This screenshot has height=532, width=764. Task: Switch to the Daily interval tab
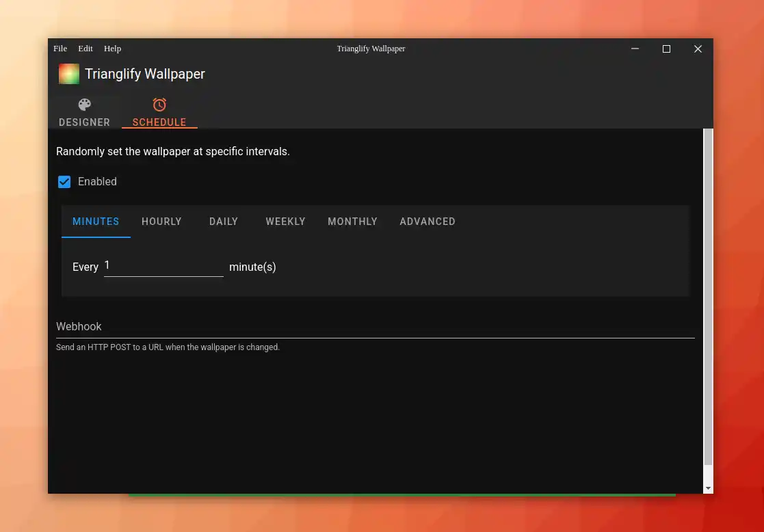click(x=224, y=221)
